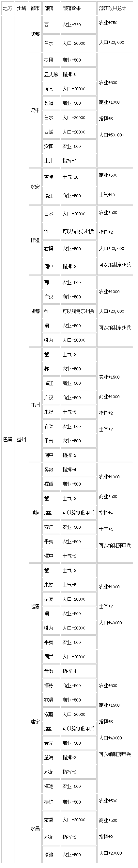
Task: Select the 部落效果总计 header cell
Action: (115, 9)
